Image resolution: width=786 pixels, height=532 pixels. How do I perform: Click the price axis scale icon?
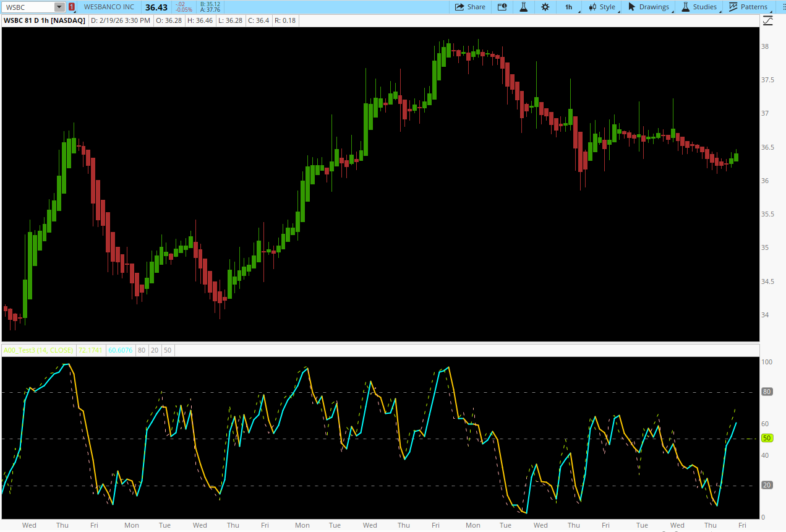click(x=767, y=20)
